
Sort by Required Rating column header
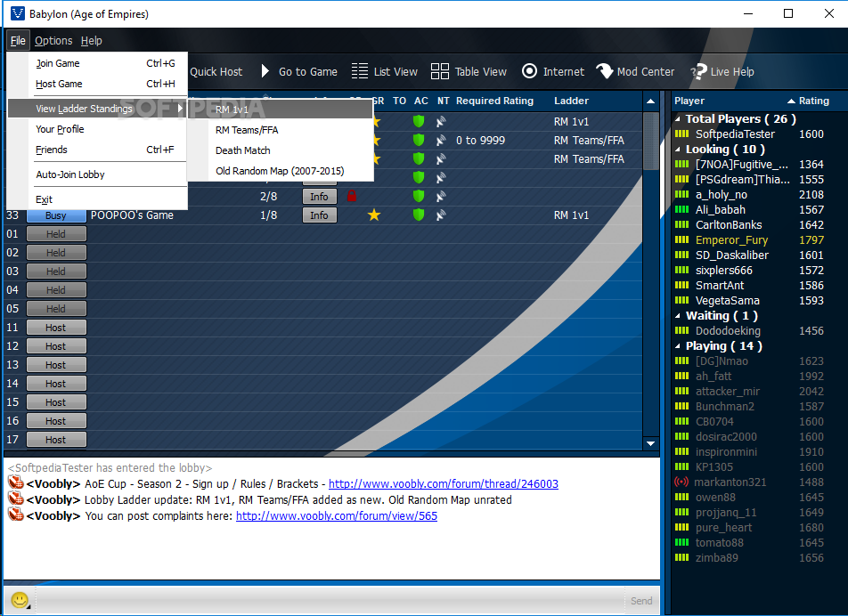(494, 101)
